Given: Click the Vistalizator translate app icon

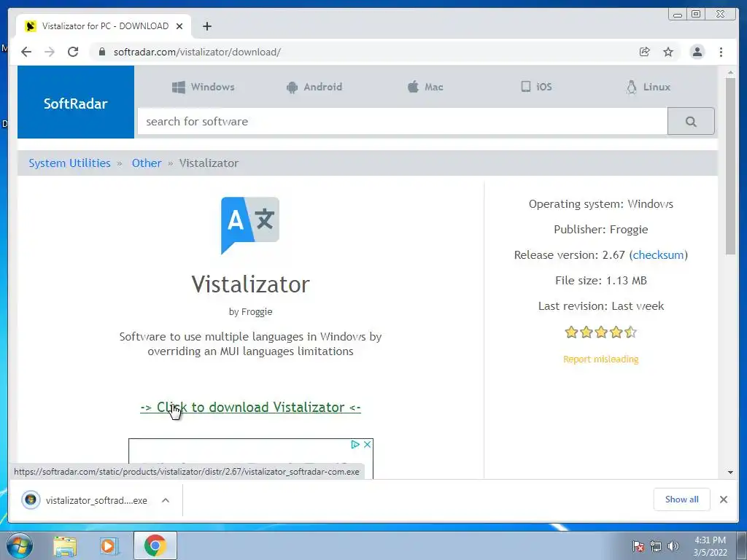Looking at the screenshot, I should tap(250, 225).
